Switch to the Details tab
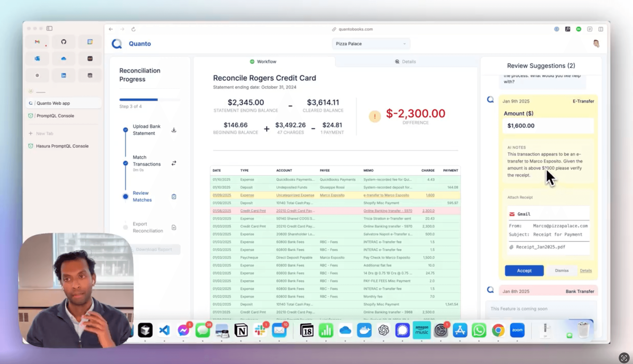 (405, 62)
